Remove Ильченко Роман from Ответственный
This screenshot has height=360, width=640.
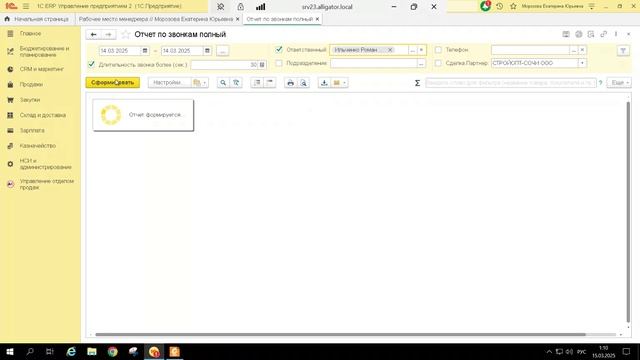390,50
